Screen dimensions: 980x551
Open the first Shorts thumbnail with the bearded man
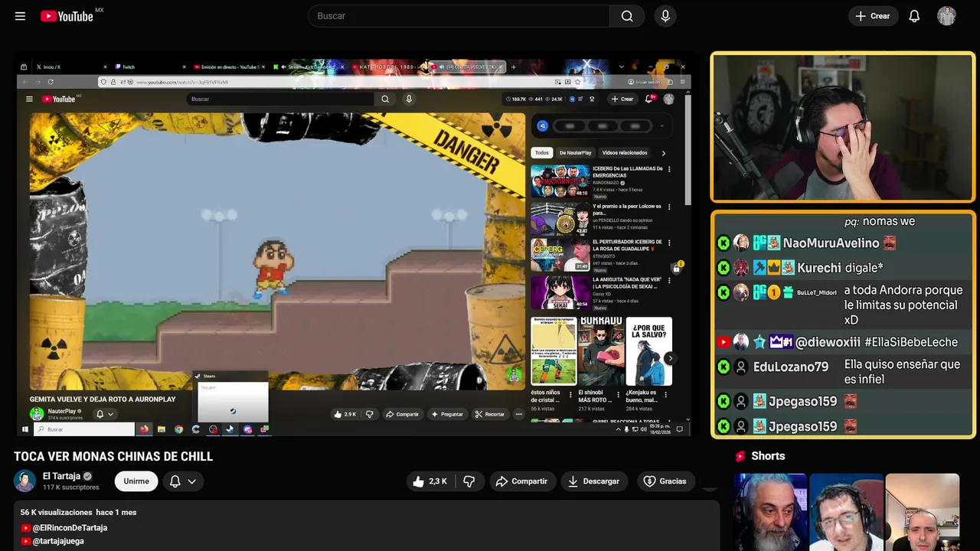pyautogui.click(x=770, y=512)
